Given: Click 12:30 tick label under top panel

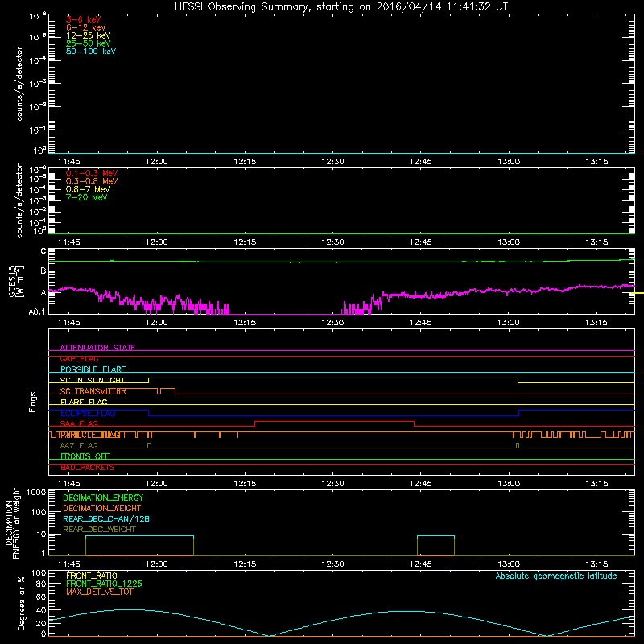Looking at the screenshot, I should (x=332, y=162).
